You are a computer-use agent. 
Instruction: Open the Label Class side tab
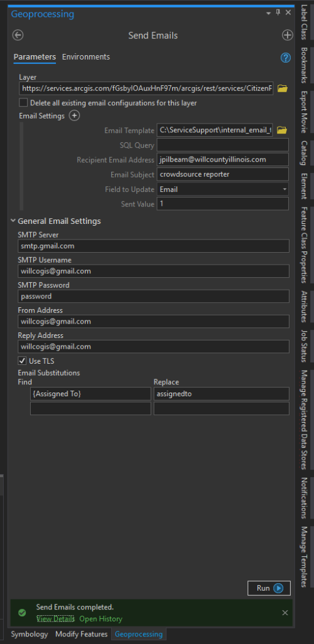click(x=304, y=22)
